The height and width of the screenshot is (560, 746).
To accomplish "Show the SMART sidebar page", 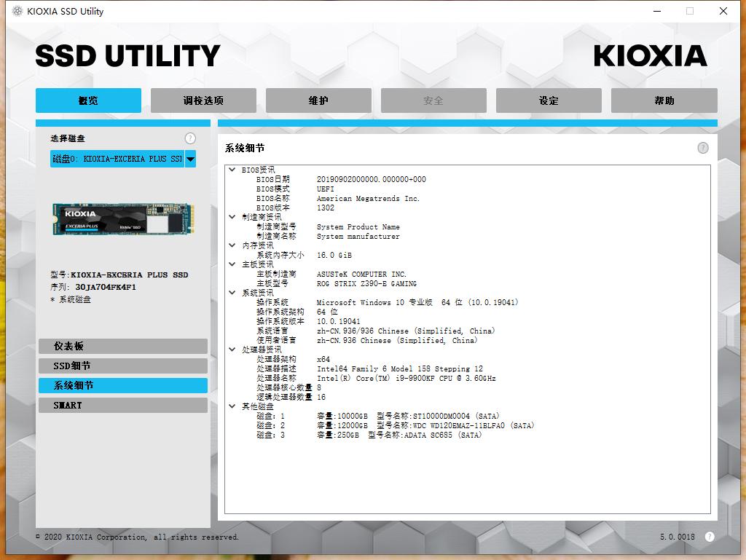I will tap(122, 406).
